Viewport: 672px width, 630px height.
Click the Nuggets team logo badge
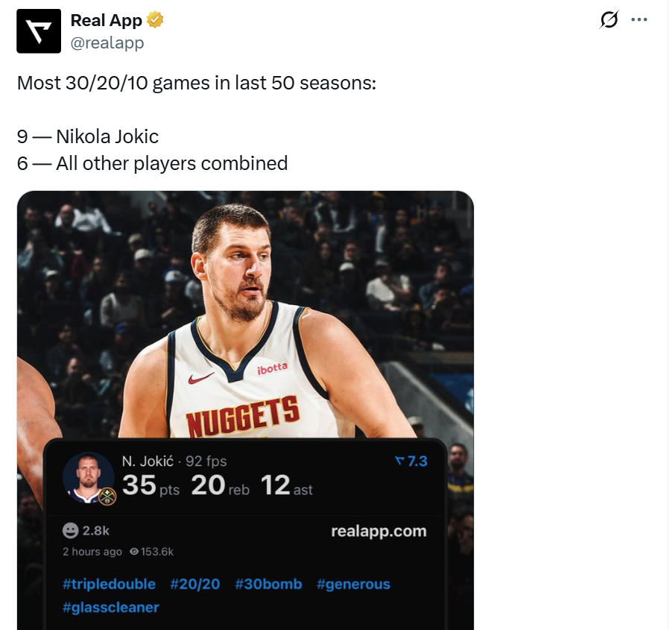pyautogui.click(x=107, y=498)
